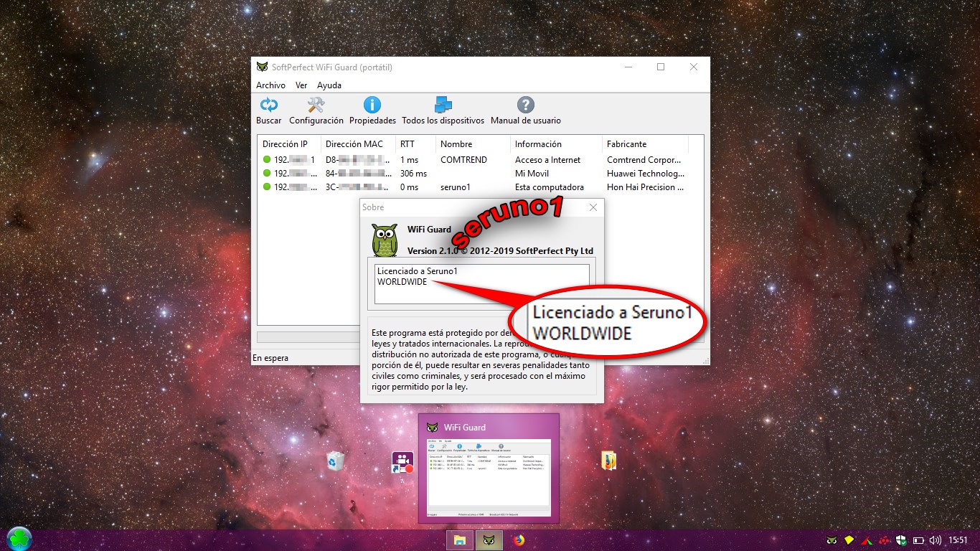Open the volume speaker tray icon
The width and height of the screenshot is (980, 551).
(935, 540)
